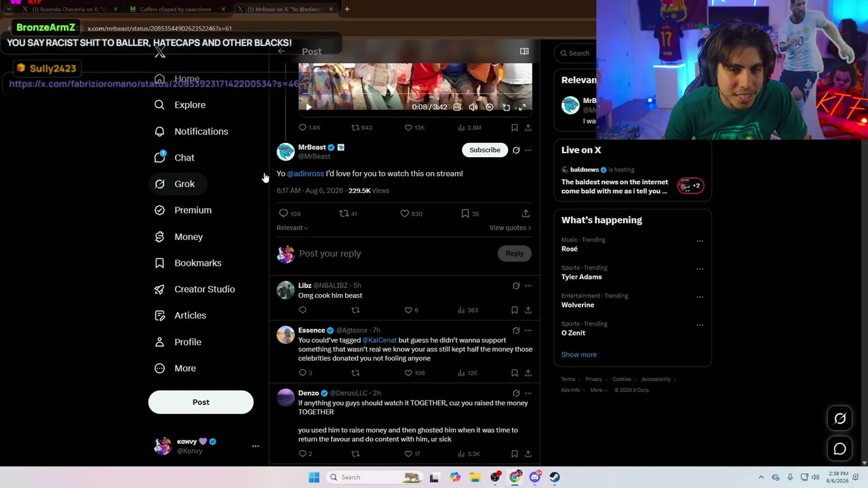Click the Post your reply field
The height and width of the screenshot is (488, 868).
click(x=397, y=253)
